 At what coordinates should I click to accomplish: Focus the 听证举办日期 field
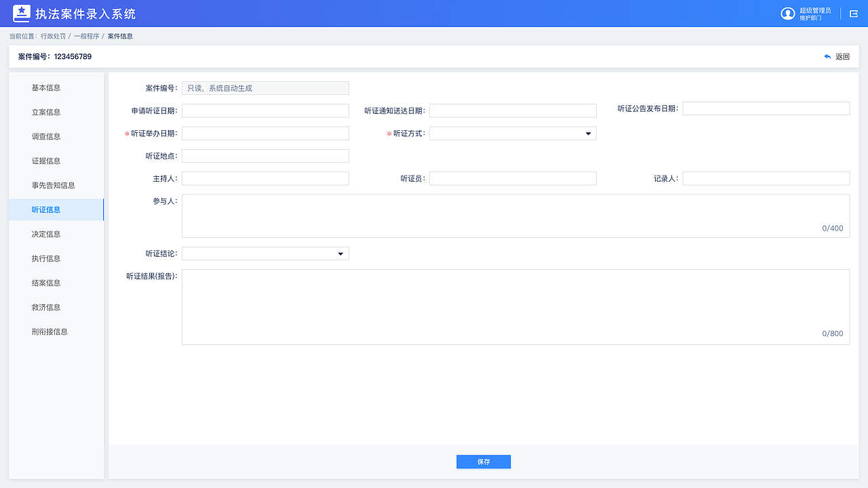click(265, 134)
